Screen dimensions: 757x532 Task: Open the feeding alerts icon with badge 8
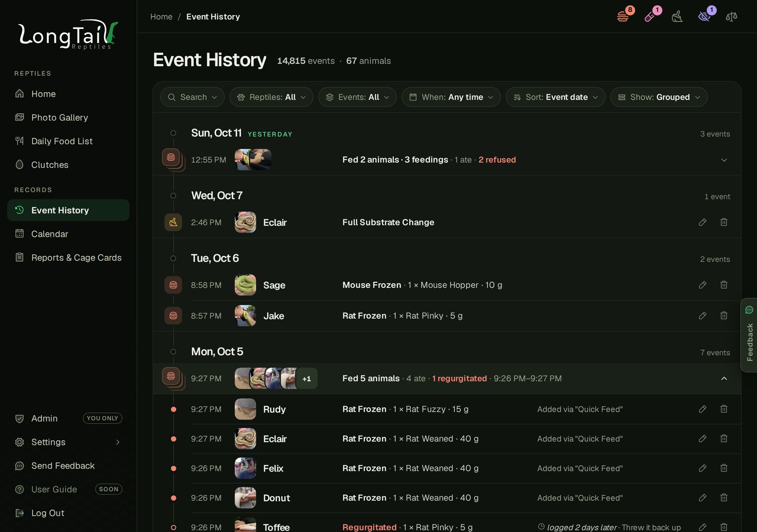623,17
